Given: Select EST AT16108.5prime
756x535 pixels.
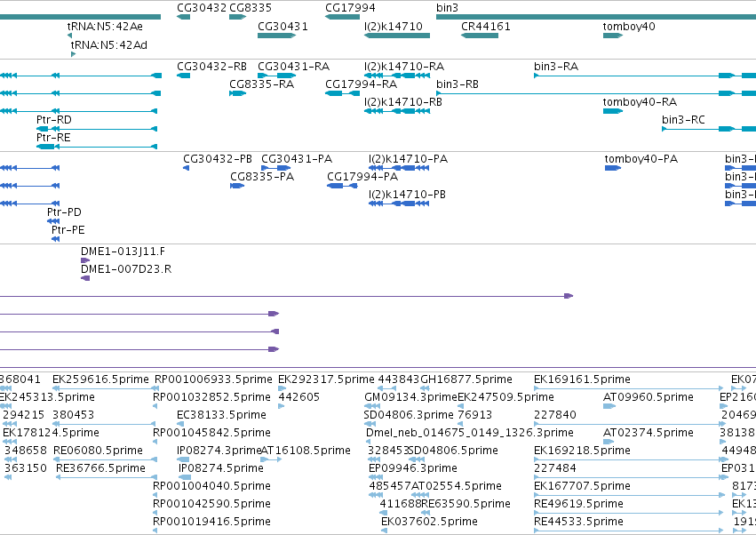Looking at the screenshot, I should point(271,459).
